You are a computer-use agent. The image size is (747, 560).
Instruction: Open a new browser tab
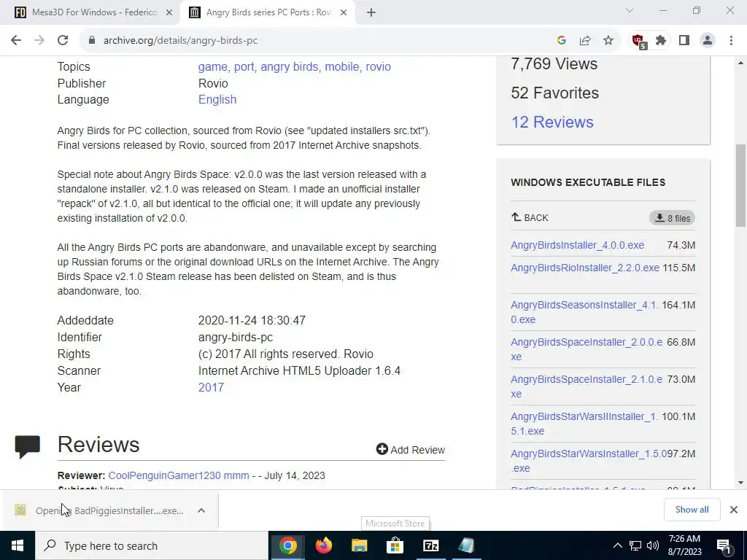pyautogui.click(x=371, y=13)
